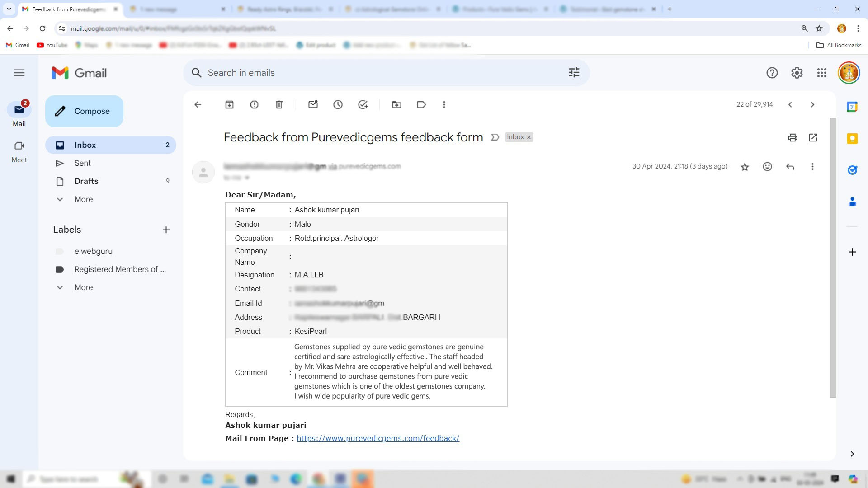Snooze the email with clock icon
The height and width of the screenshot is (488, 868).
click(338, 105)
